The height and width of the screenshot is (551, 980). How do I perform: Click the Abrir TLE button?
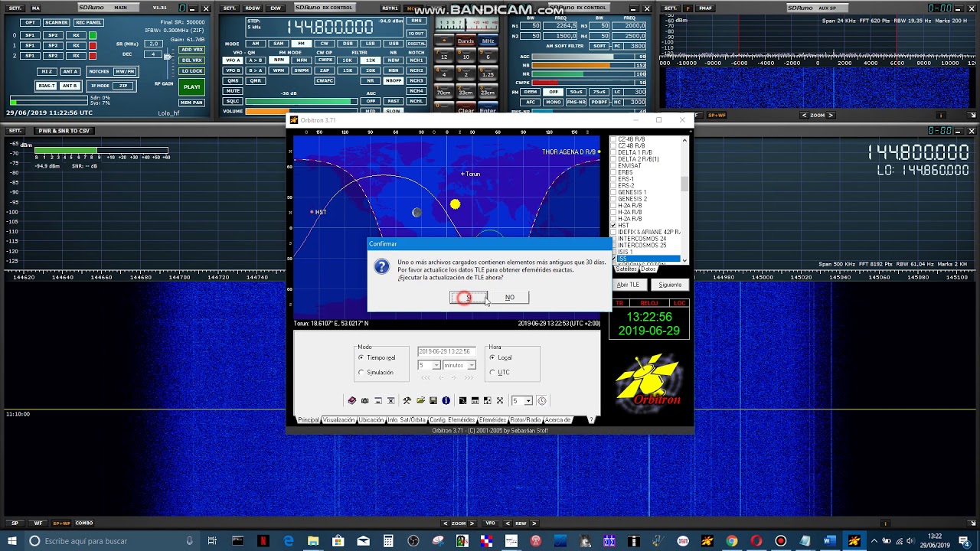628,285
